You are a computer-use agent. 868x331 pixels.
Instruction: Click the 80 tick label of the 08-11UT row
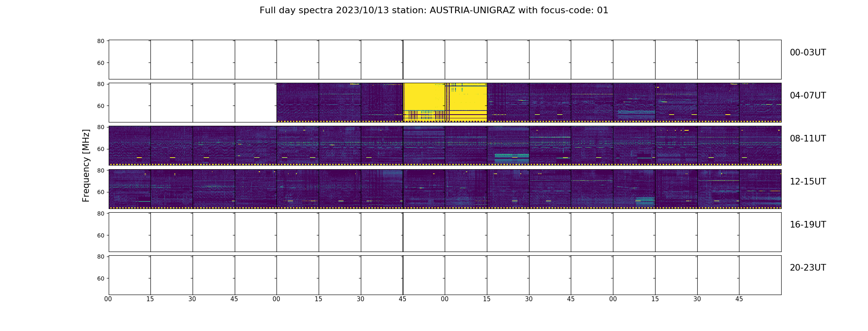pyautogui.click(x=100, y=127)
